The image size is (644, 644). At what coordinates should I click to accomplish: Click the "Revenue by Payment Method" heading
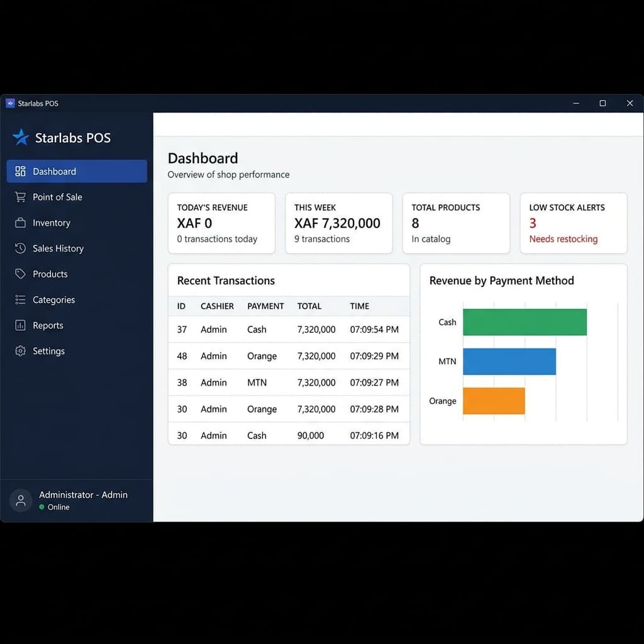tap(501, 280)
